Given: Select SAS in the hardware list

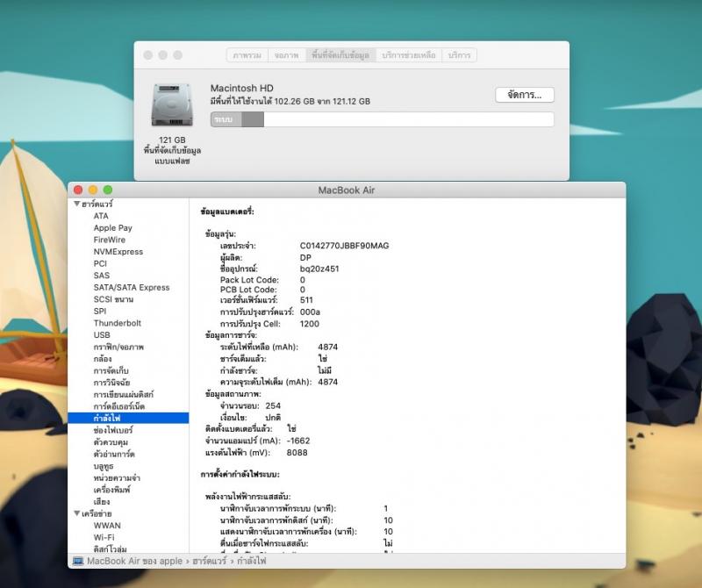Looking at the screenshot, I should tap(102, 276).
